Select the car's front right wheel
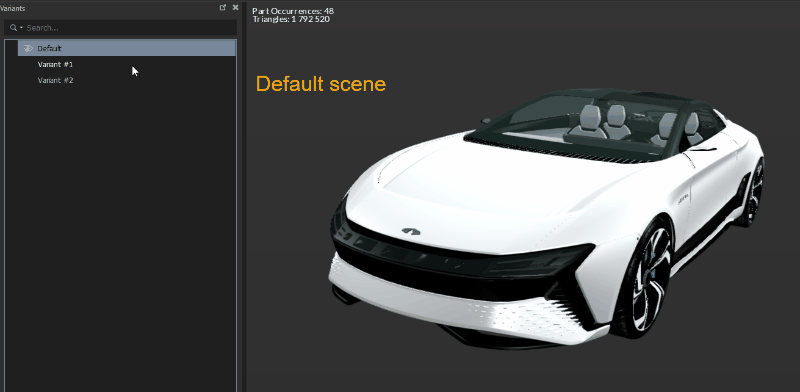Viewport: 800px width, 392px height. pos(644,278)
